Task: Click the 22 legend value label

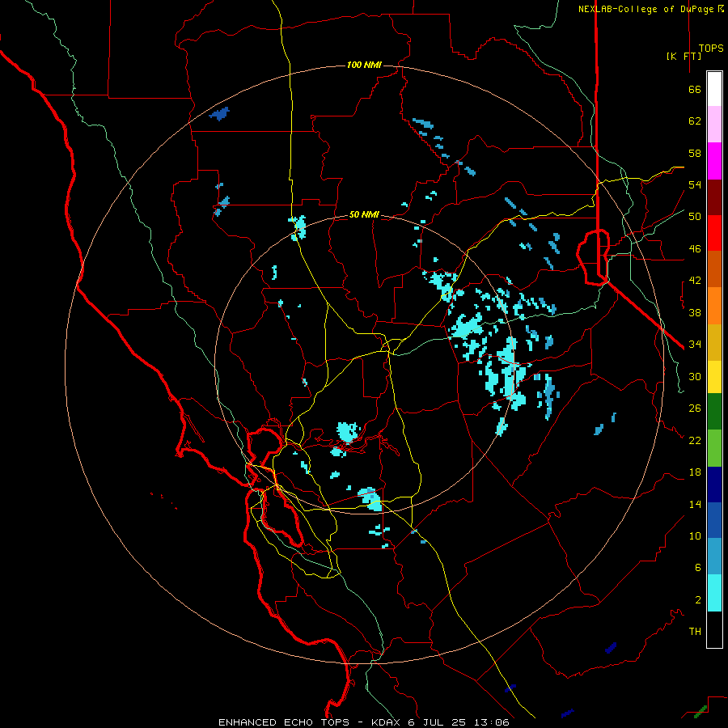Action: click(x=695, y=440)
